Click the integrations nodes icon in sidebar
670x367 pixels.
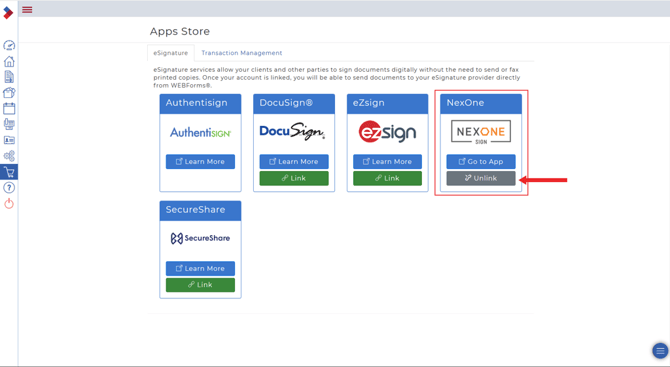(9, 156)
